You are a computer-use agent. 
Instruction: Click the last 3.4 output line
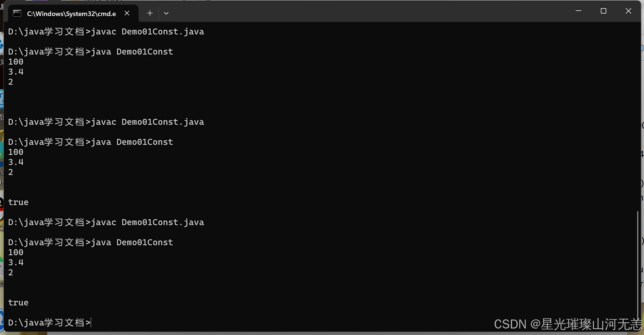point(16,263)
